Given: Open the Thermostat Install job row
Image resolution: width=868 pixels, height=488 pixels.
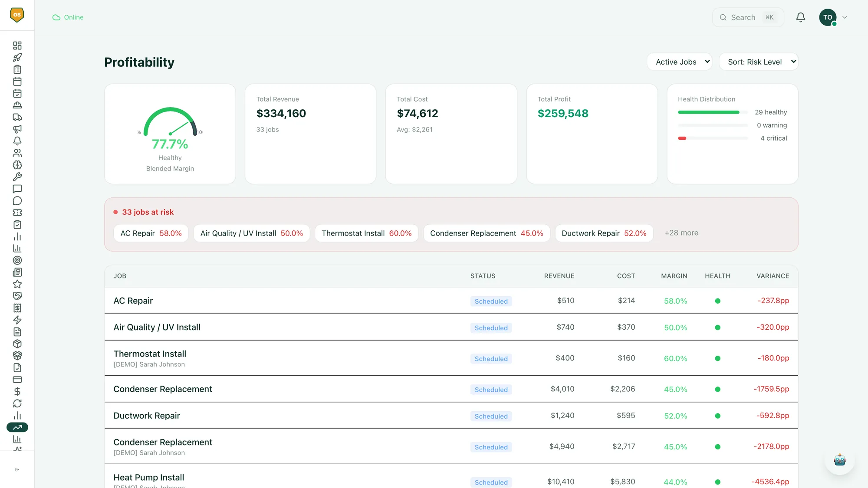Looking at the screenshot, I should tap(451, 358).
